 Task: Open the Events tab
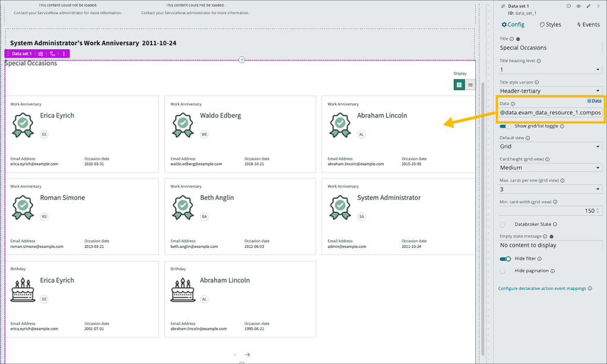[x=587, y=24]
